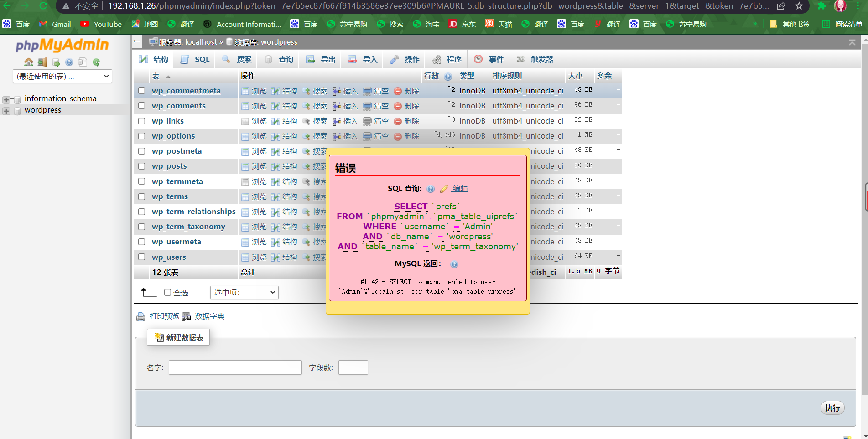Click in the 字段数 input field
The image size is (868, 439).
point(353,367)
